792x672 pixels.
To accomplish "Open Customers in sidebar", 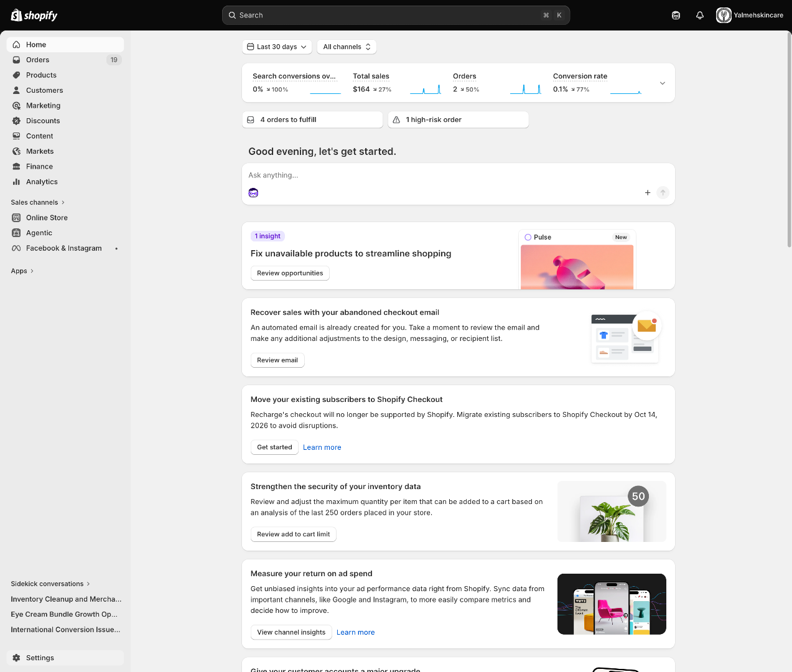I will [65, 90].
